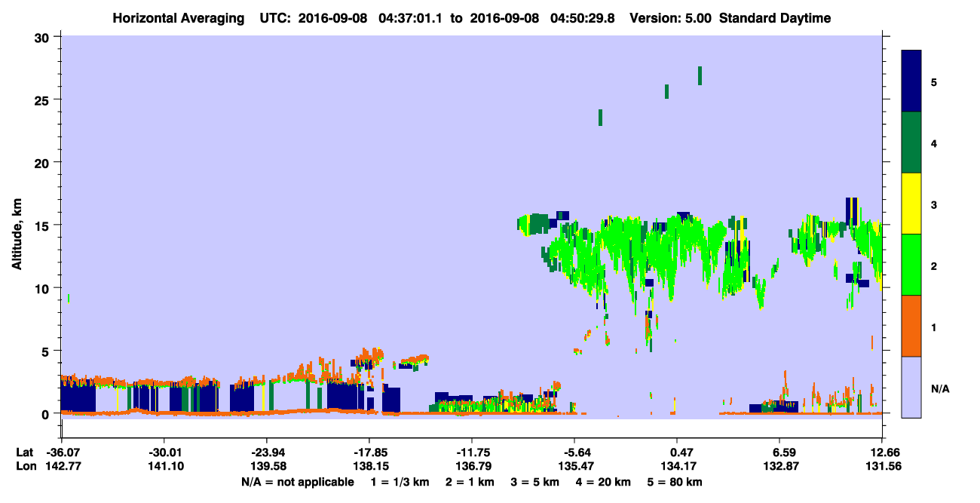Screen dimensions: 980x503
Task: Click the colorbar label 5
Action: [933, 81]
